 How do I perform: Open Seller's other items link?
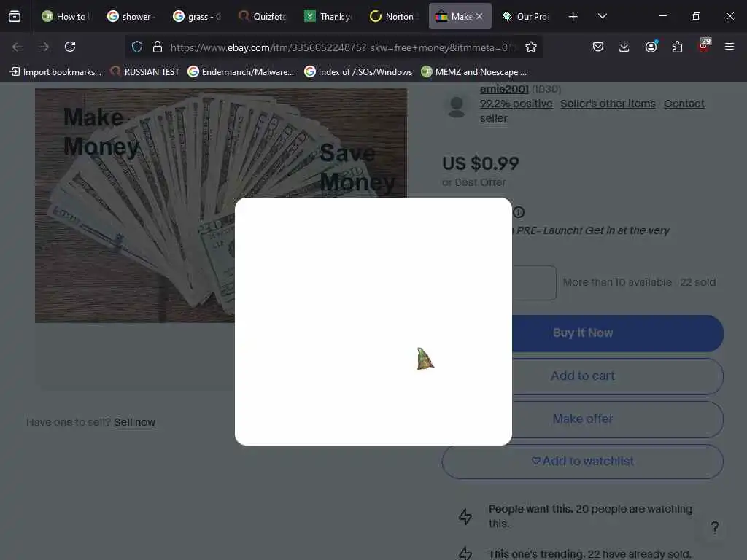click(608, 104)
